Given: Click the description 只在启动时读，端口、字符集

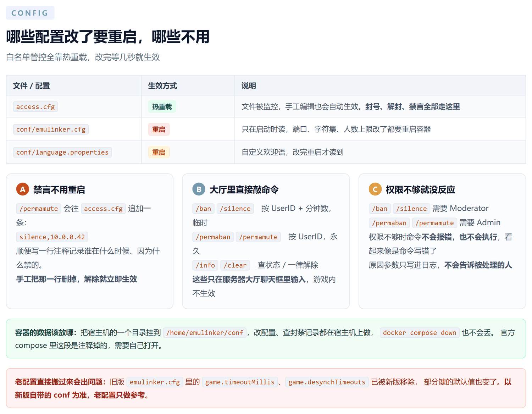Looking at the screenshot, I should [x=289, y=129].
